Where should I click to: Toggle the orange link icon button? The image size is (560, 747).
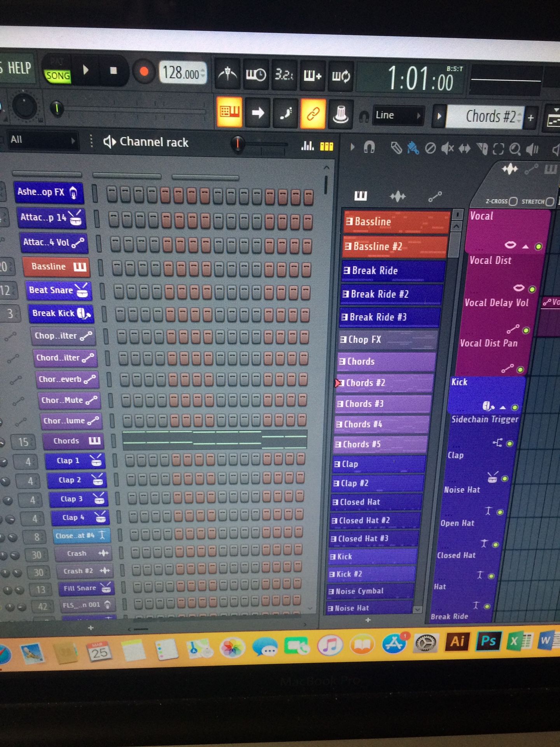pyautogui.click(x=313, y=114)
